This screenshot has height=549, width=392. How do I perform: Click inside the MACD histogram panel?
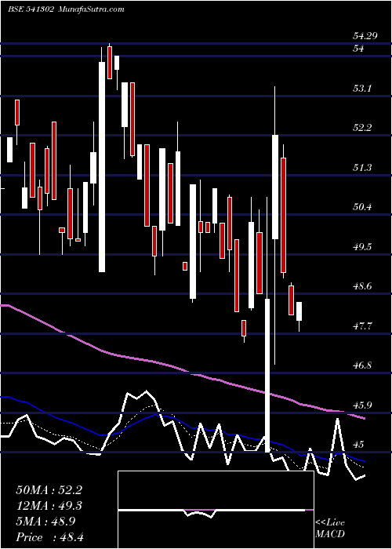pyautogui.click(x=216, y=510)
